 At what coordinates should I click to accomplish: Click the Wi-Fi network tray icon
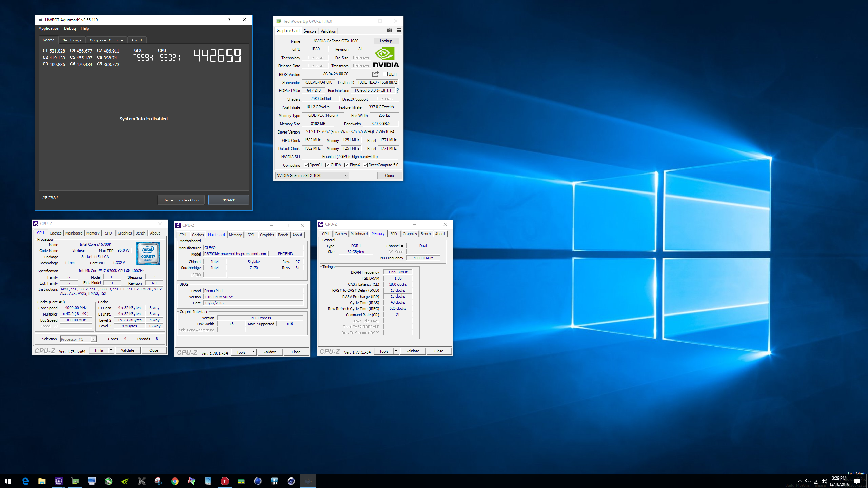click(816, 481)
